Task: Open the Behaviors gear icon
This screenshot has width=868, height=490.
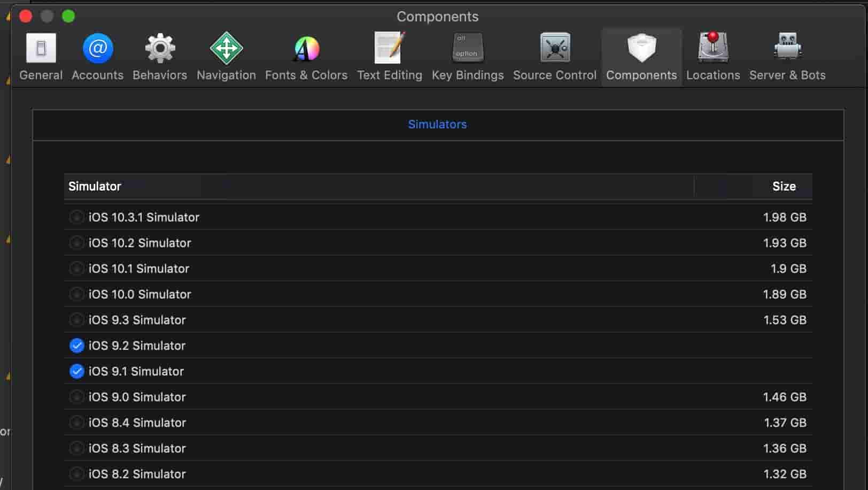Action: [160, 48]
